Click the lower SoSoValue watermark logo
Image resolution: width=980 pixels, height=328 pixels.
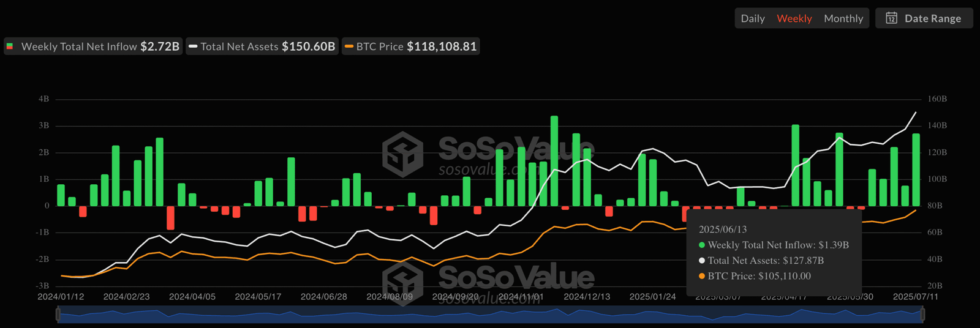(402, 281)
